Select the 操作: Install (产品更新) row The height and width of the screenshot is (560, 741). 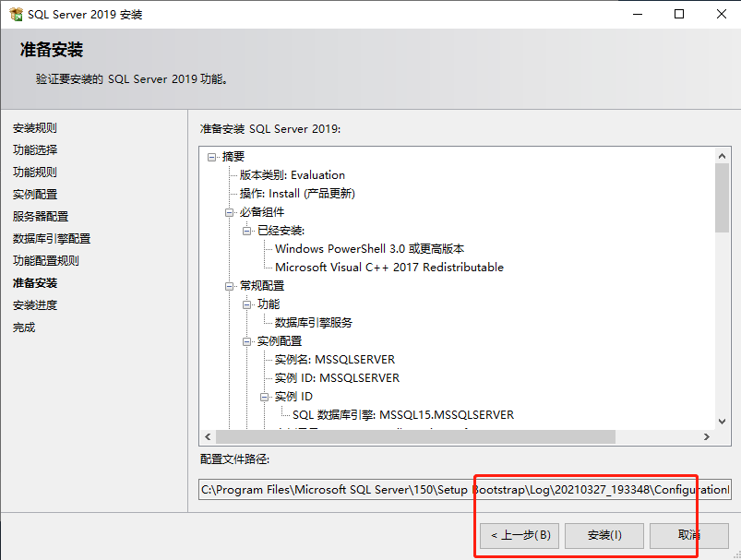click(297, 194)
